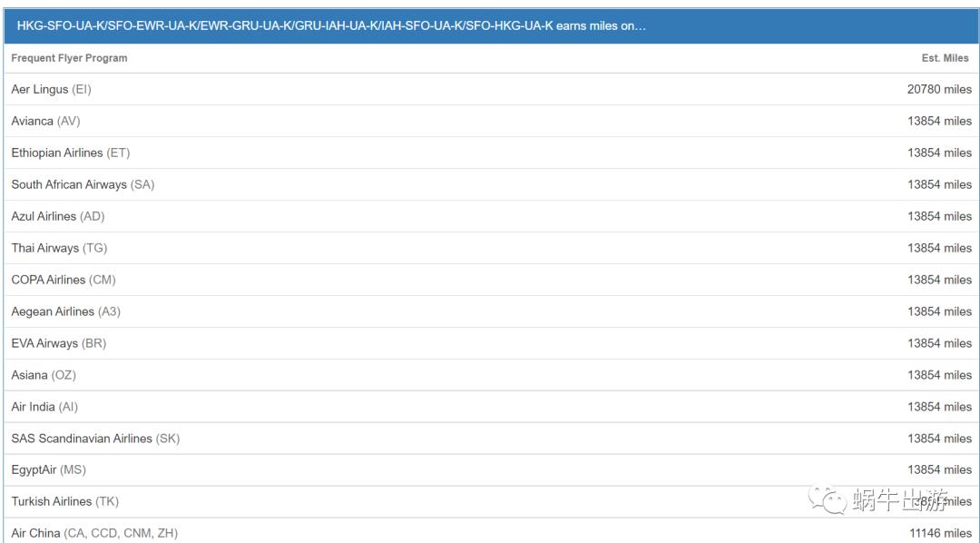
Task: Select the South African Airways (SA) entry
Action: (x=83, y=184)
